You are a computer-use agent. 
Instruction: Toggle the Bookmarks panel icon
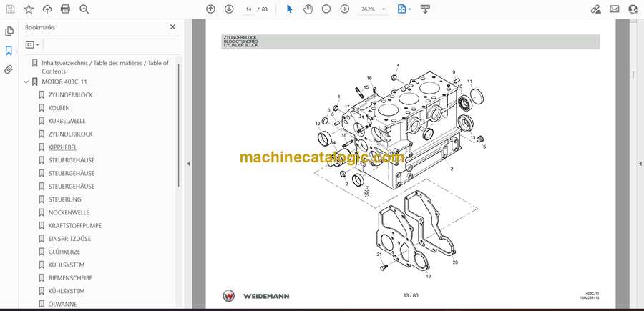(x=9, y=51)
